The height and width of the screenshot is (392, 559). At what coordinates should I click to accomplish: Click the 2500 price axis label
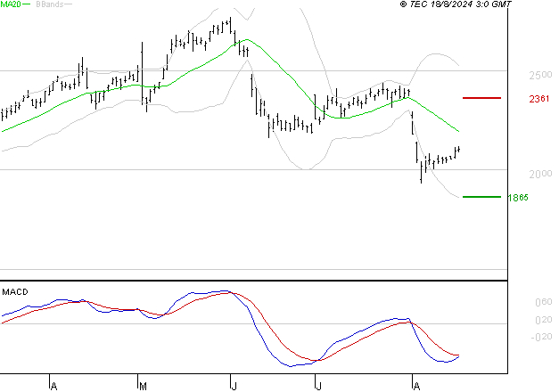tap(540, 75)
